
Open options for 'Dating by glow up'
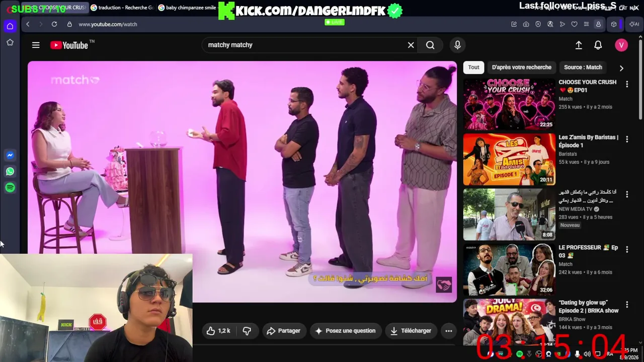point(627,305)
